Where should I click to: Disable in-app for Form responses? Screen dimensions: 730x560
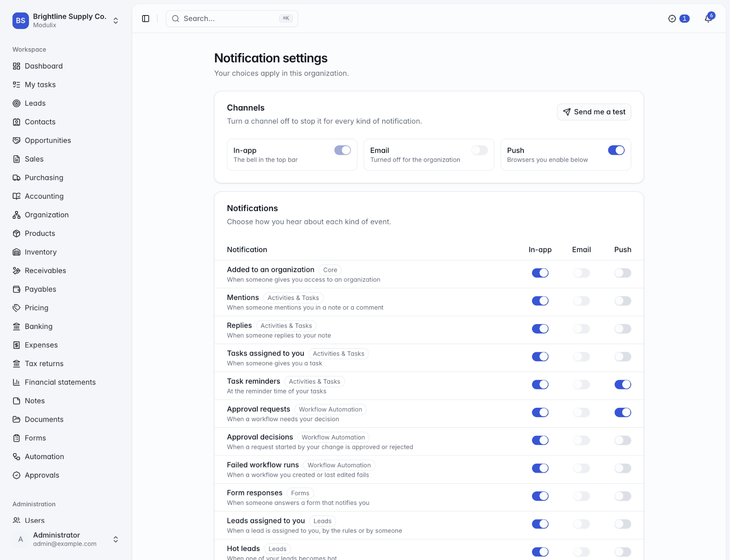(540, 496)
